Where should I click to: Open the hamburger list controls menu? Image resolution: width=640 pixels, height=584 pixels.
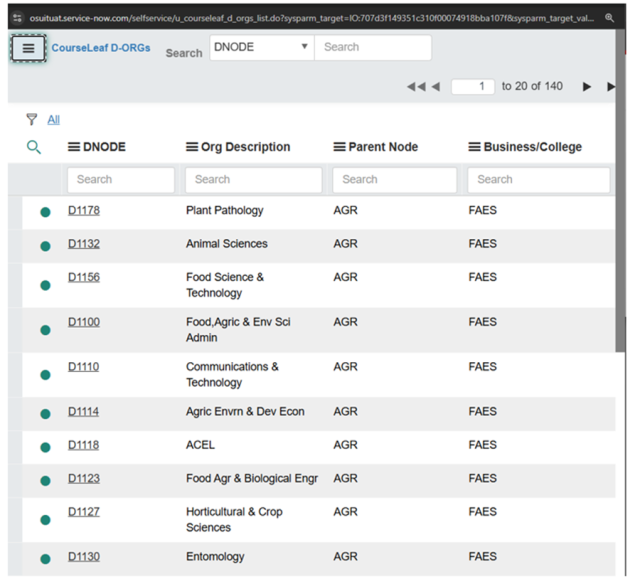pyautogui.click(x=28, y=48)
